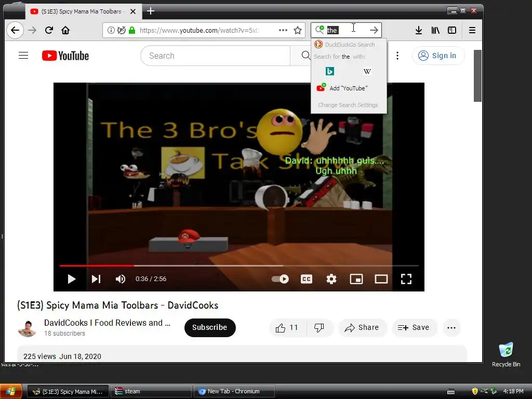Save the video to a playlist
Screen dimensions: 532x399
[414, 328]
